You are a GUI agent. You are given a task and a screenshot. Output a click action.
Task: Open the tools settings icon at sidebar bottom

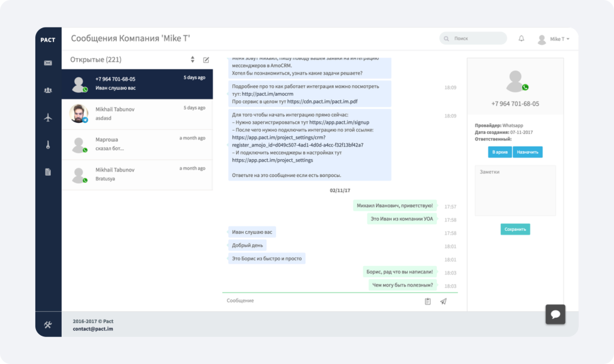pos(48,324)
